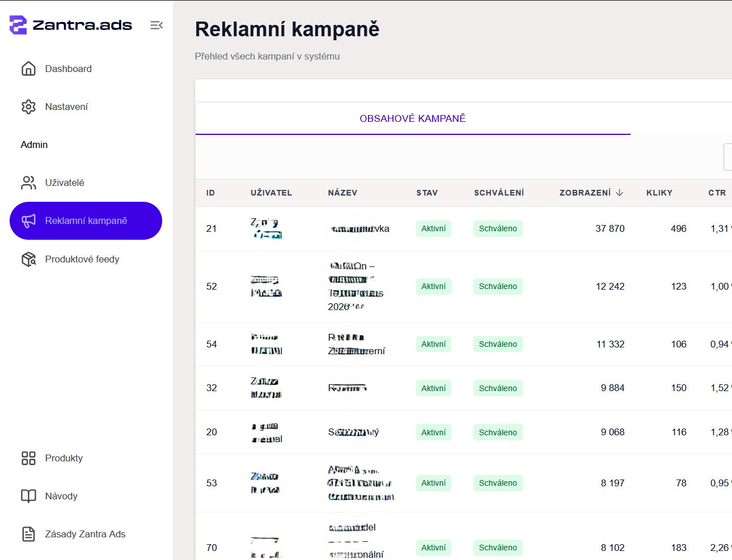The width and height of the screenshot is (732, 560).
Task: Click Aktivní status for campaign 70
Action: [x=434, y=548]
